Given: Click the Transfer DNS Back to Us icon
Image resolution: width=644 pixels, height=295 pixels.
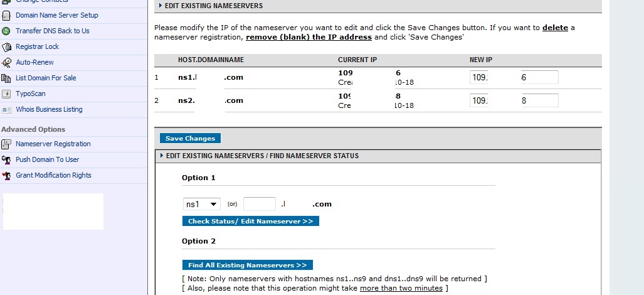Looking at the screenshot, I should click(x=6, y=31).
